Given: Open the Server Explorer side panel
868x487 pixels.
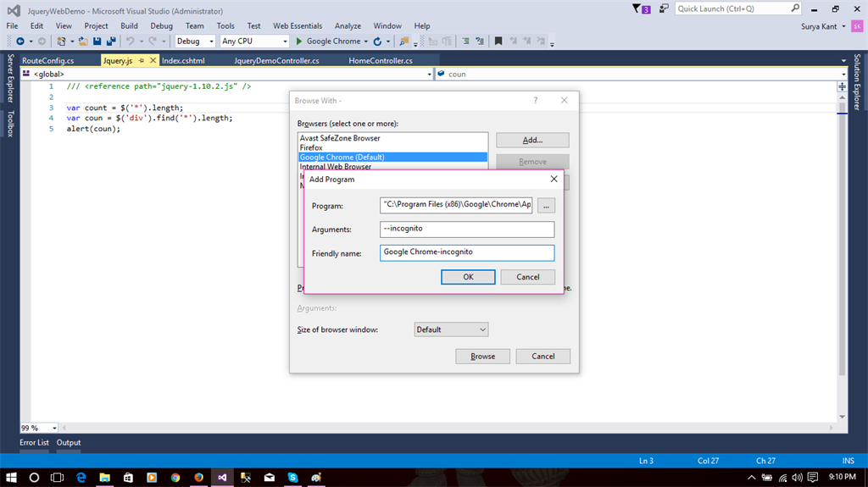Looking at the screenshot, I should pyautogui.click(x=10, y=78).
